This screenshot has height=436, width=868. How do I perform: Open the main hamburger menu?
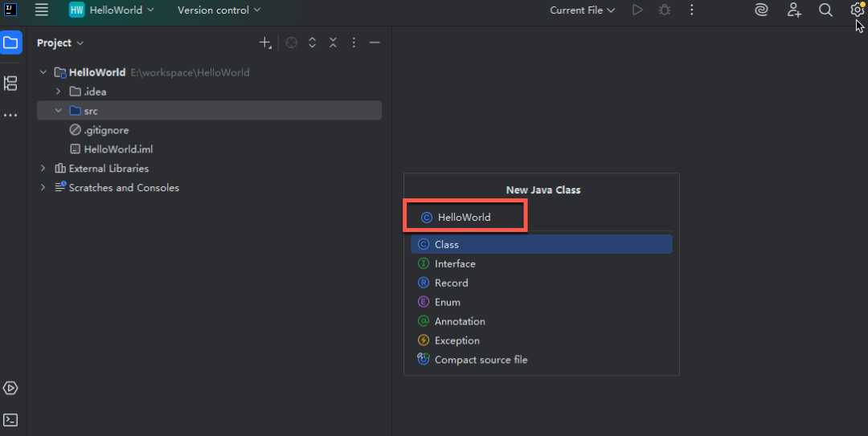[x=42, y=10]
